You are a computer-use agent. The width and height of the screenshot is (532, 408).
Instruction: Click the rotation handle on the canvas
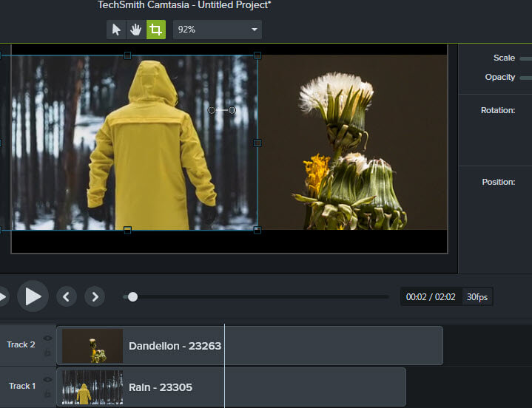pyautogui.click(x=232, y=110)
